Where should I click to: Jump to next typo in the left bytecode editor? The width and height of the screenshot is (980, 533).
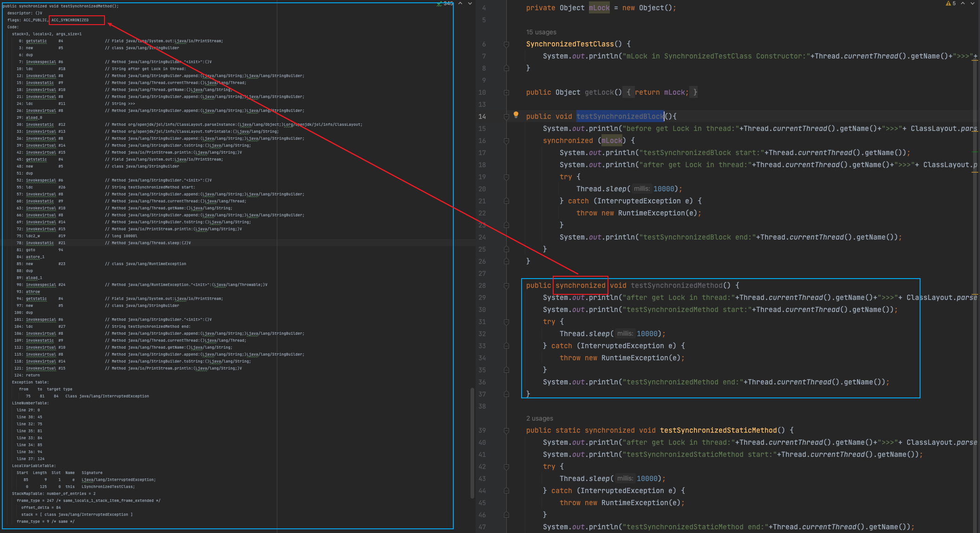coord(470,3)
